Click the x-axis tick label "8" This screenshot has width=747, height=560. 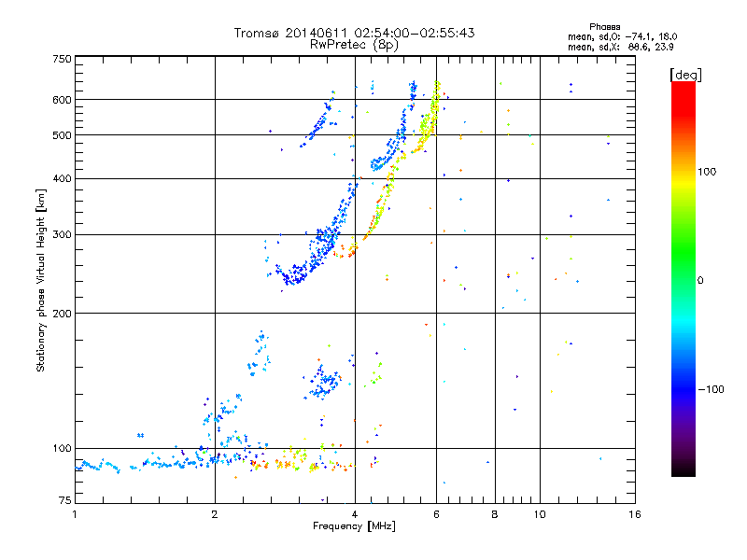[x=495, y=514]
